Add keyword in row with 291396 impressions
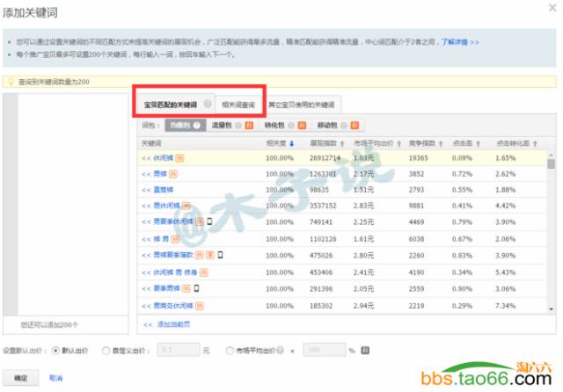 point(161,288)
